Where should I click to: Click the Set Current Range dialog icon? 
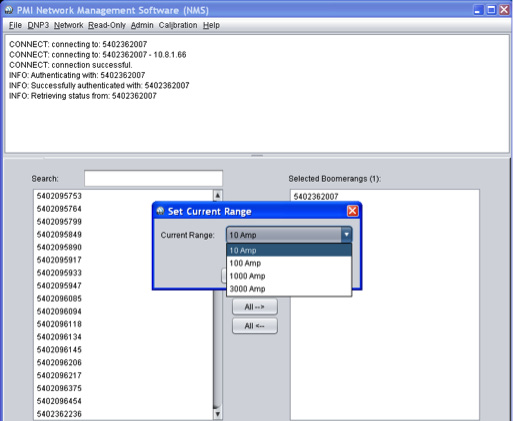coord(160,211)
